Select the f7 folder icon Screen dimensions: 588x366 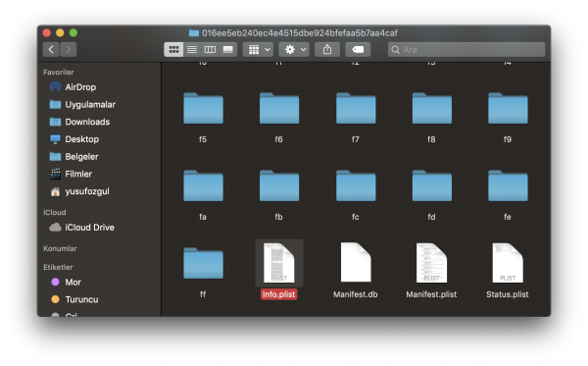(x=356, y=109)
